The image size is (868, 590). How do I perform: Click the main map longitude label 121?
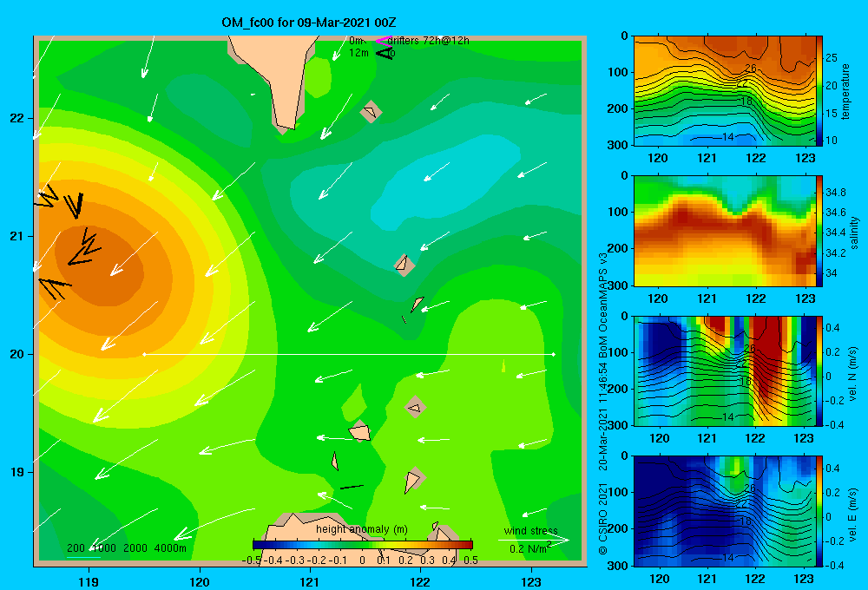pyautogui.click(x=310, y=581)
